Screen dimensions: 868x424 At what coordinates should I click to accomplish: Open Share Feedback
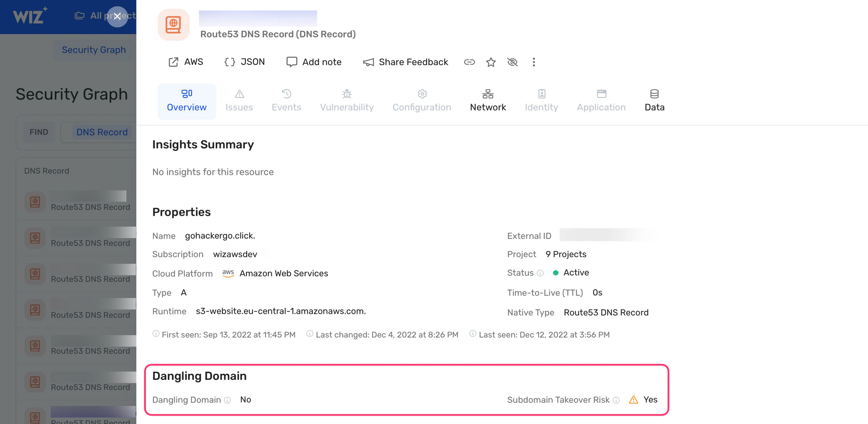[406, 62]
